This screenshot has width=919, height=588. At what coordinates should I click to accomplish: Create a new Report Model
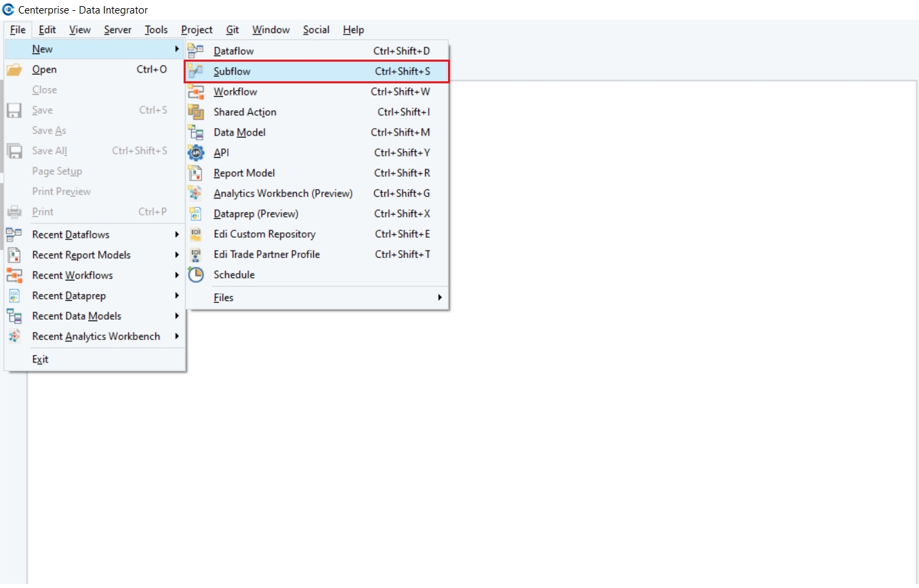click(x=316, y=173)
